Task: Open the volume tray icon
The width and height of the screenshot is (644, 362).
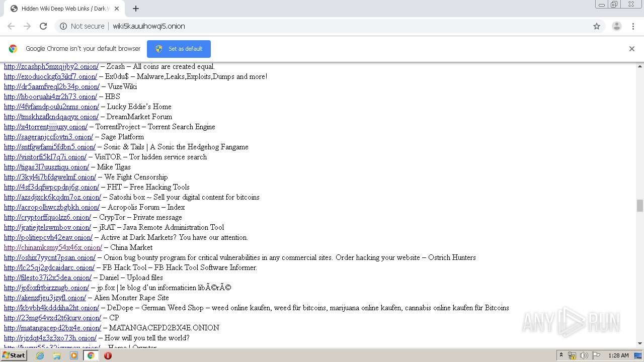Action: [x=584, y=355]
